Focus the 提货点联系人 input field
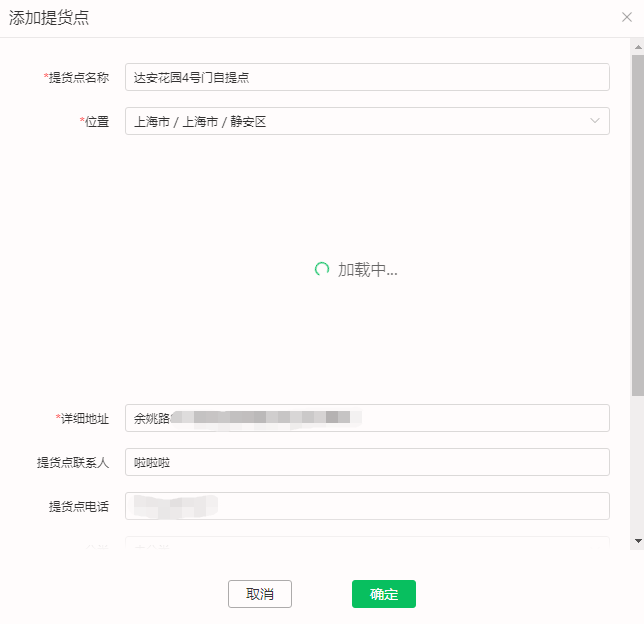 [x=367, y=462]
